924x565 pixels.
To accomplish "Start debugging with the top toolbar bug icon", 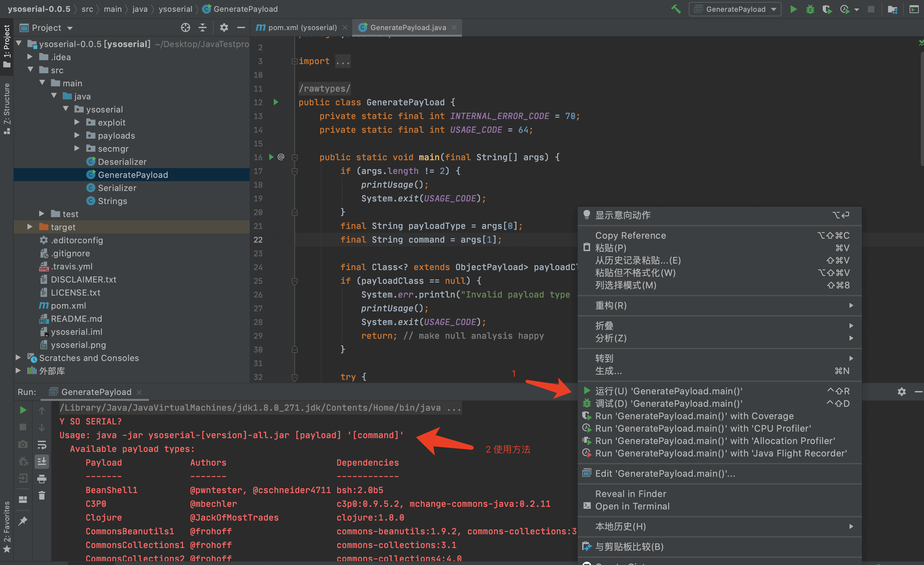I will [810, 9].
